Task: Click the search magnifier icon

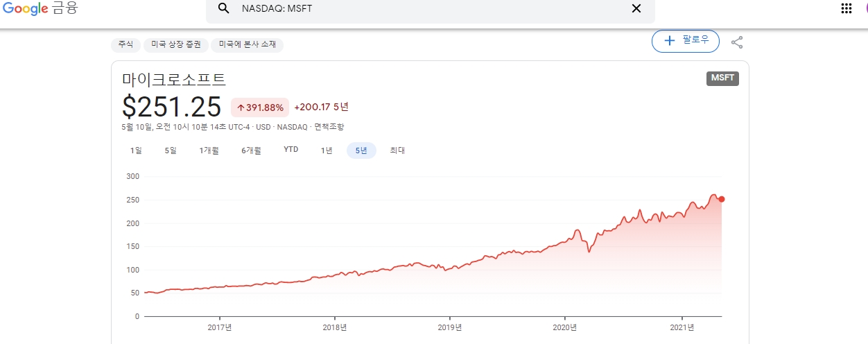Action: (x=223, y=8)
